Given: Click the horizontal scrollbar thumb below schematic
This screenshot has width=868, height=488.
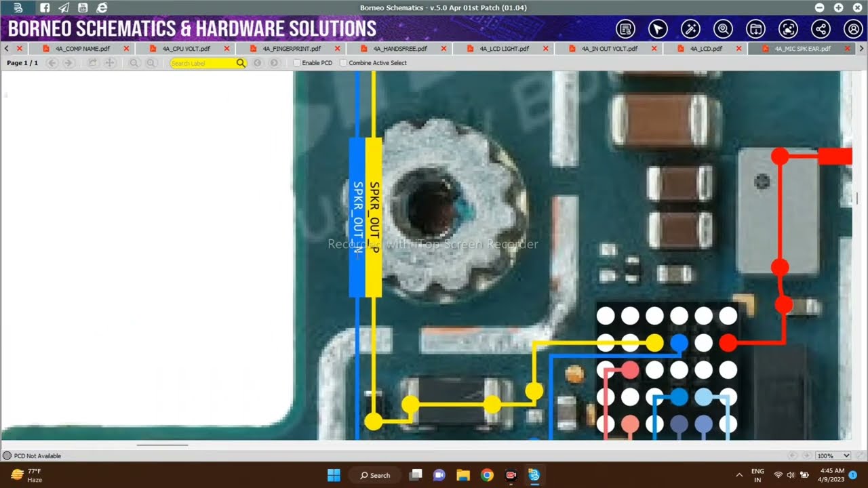Looking at the screenshot, I should tap(162, 445).
